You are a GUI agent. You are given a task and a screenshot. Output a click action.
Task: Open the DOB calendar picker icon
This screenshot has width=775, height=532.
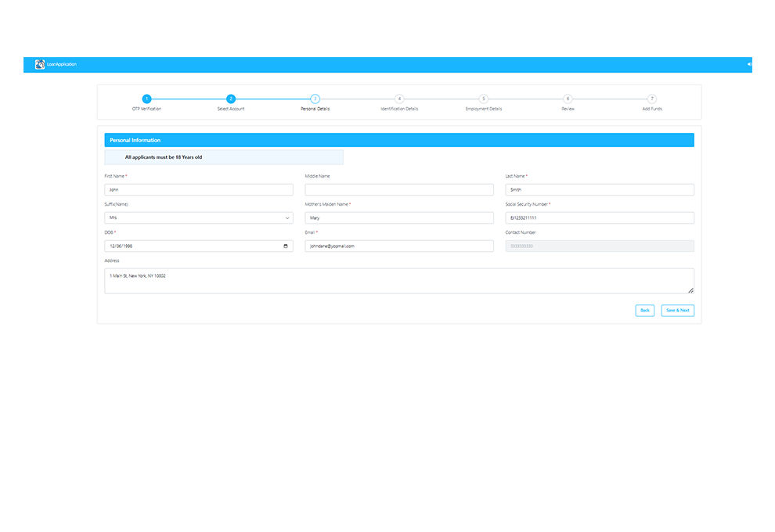287,246
